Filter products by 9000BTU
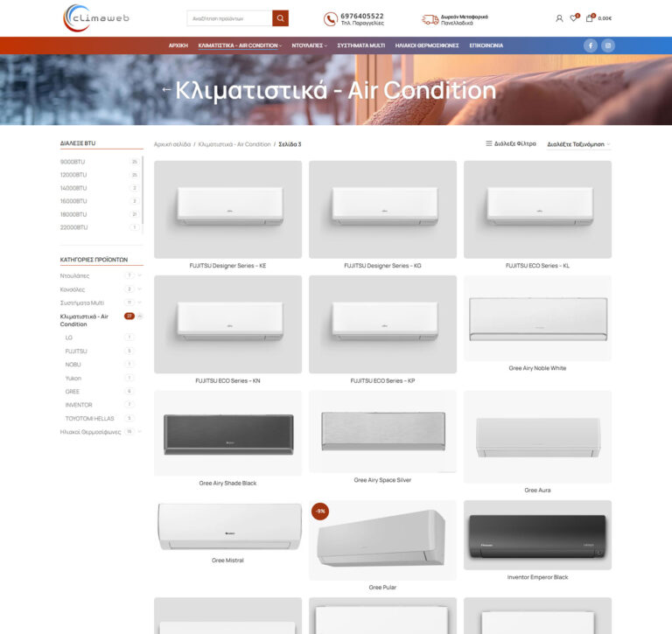Screen dimensions: 672x634 pyautogui.click(x=73, y=162)
